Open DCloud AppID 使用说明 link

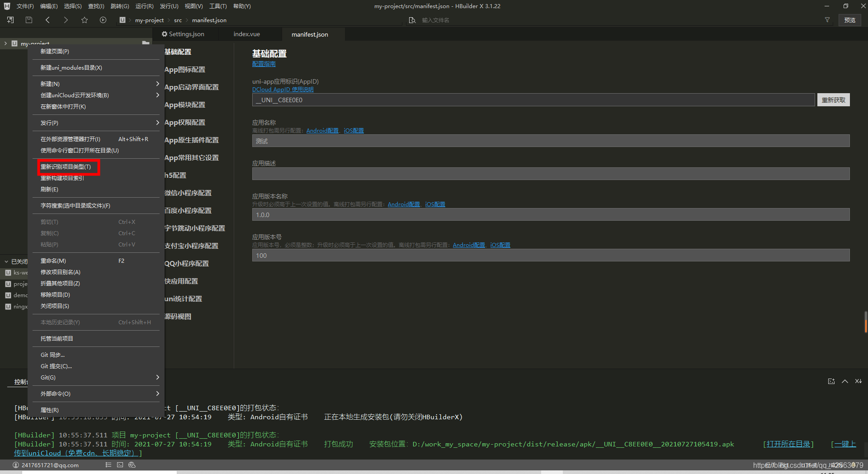(283, 90)
